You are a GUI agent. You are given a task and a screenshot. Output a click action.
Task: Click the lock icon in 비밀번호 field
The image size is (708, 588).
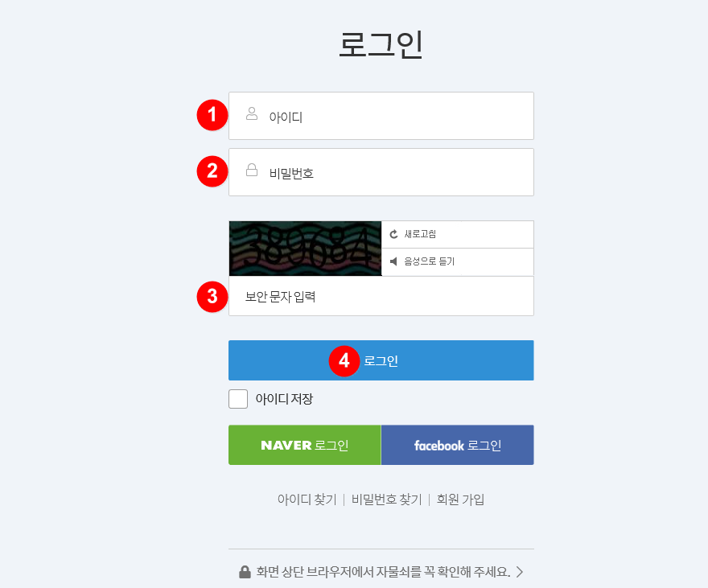252,171
